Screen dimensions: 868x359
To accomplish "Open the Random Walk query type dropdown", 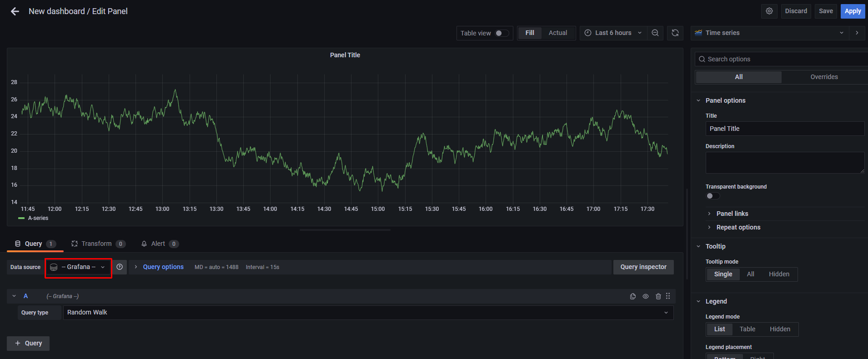I will pyautogui.click(x=368, y=313).
